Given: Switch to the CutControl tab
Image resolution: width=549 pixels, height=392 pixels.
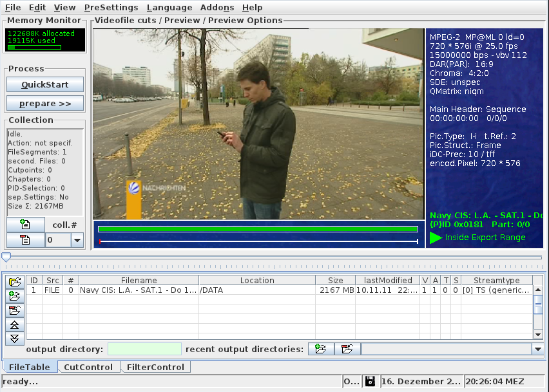Looking at the screenshot, I should 88,367.
